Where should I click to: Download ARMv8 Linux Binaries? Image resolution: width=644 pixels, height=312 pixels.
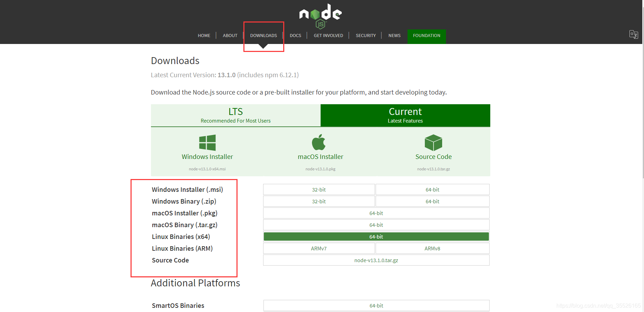tap(432, 248)
